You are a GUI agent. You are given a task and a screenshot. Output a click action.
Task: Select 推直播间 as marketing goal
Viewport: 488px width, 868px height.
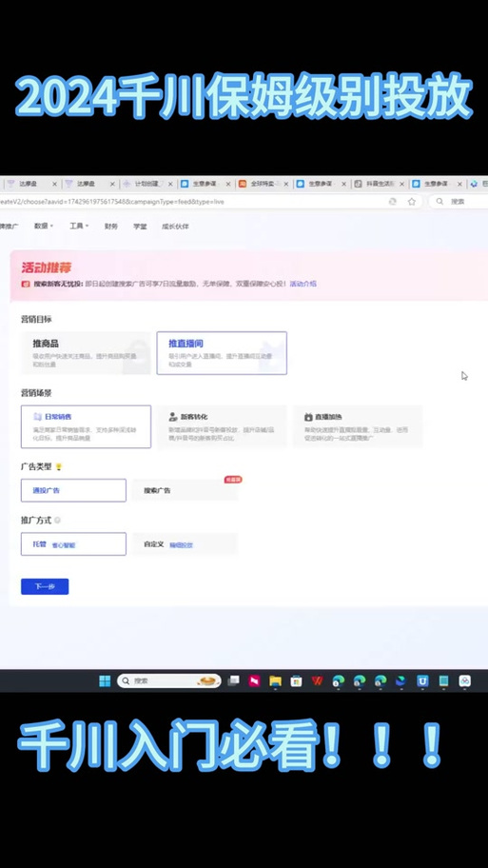tap(222, 353)
